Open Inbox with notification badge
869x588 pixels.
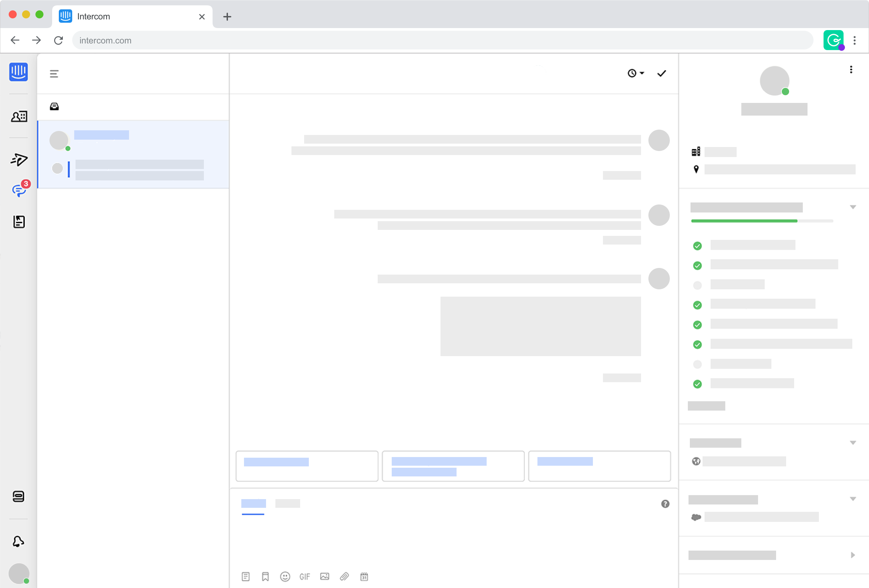click(x=19, y=191)
